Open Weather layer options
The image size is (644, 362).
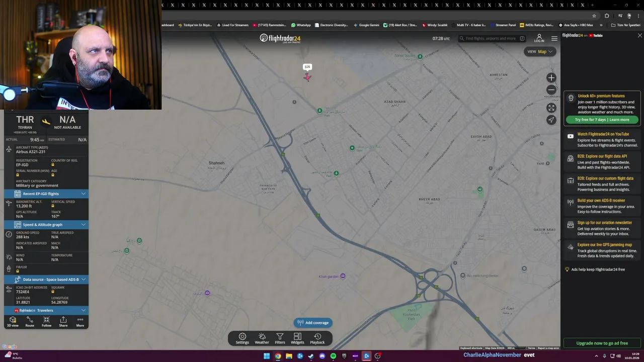[262, 338]
